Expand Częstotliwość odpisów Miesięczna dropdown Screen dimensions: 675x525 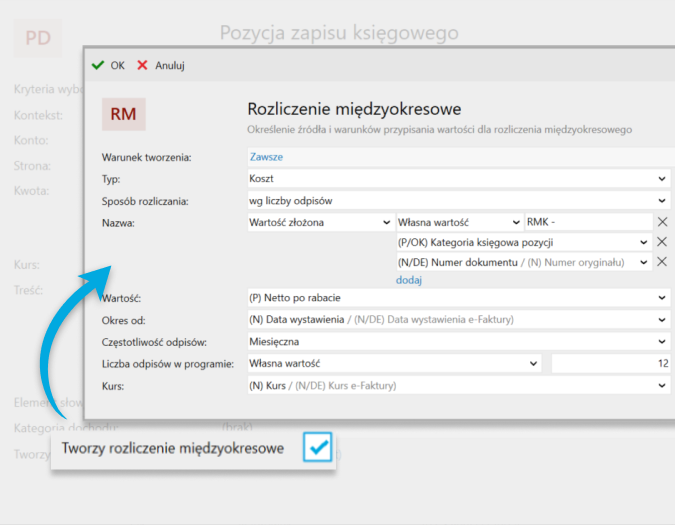coord(458,342)
